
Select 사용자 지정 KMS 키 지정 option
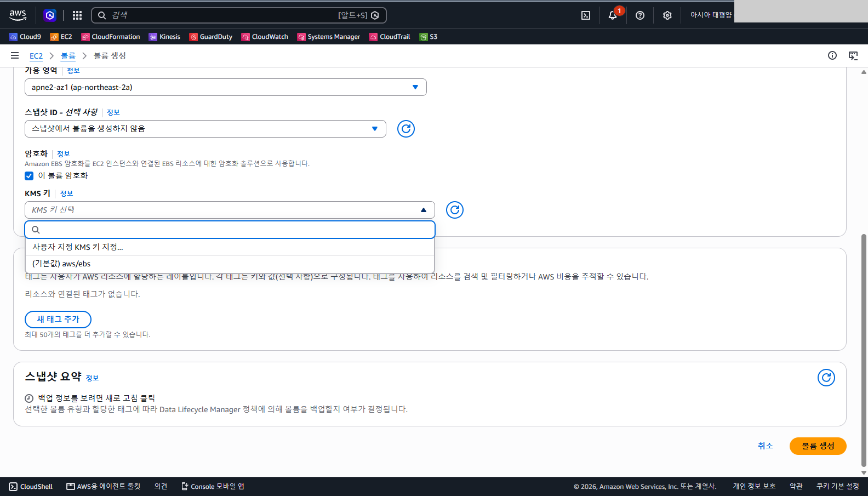pyautogui.click(x=230, y=247)
